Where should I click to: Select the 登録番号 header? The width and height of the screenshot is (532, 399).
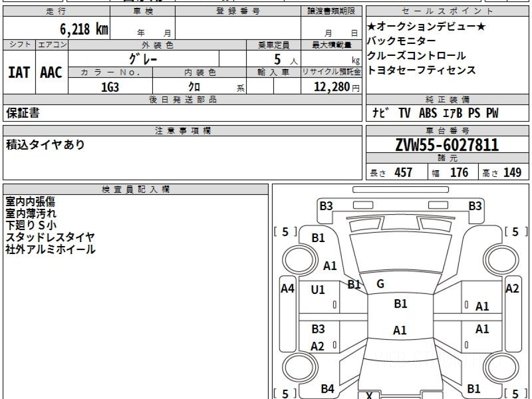(238, 12)
